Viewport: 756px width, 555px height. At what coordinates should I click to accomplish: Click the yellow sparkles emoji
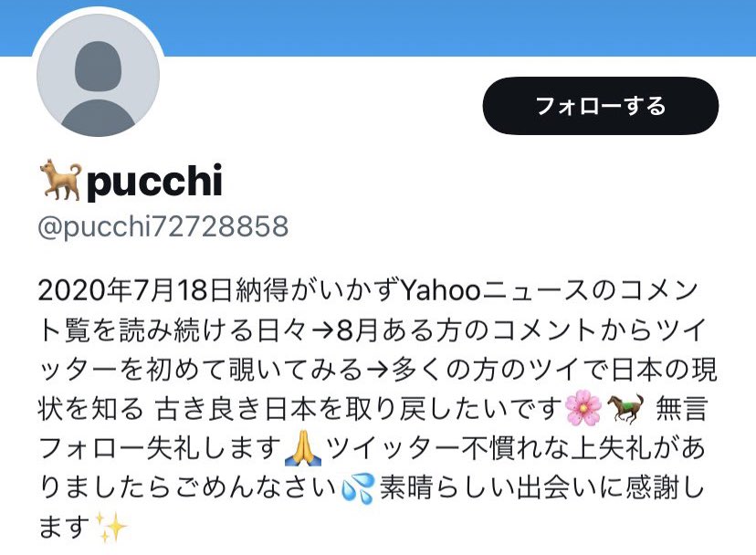pos(110,527)
